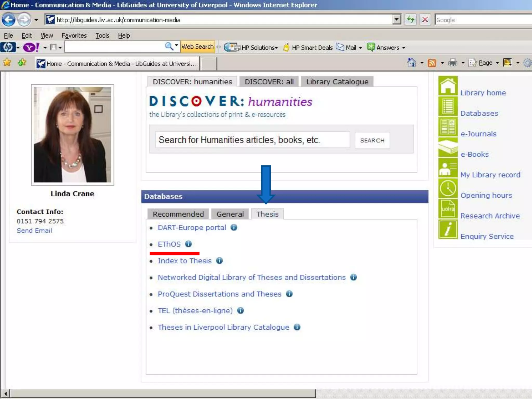This screenshot has height=399, width=532.
Task: Open the Mail dropdown arrow
Action: coord(360,48)
